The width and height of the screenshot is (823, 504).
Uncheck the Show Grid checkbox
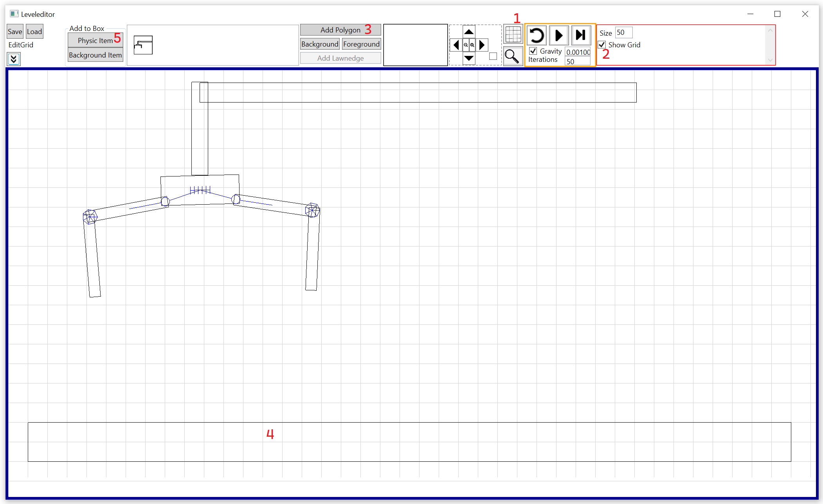point(602,45)
